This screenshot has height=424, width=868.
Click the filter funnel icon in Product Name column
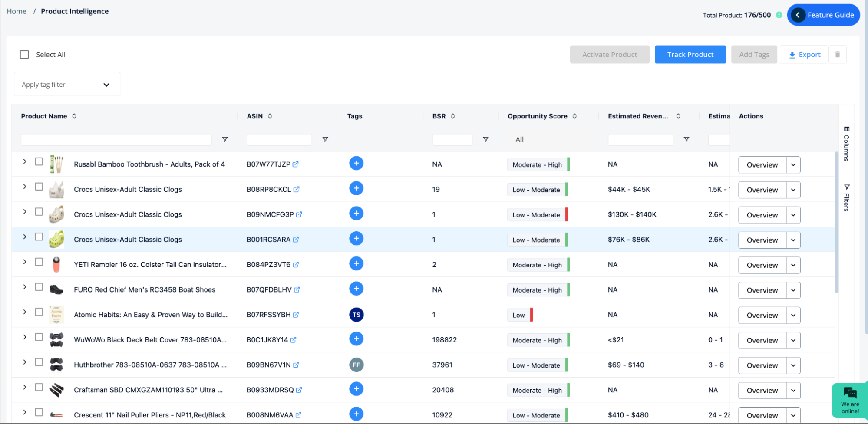pos(225,139)
